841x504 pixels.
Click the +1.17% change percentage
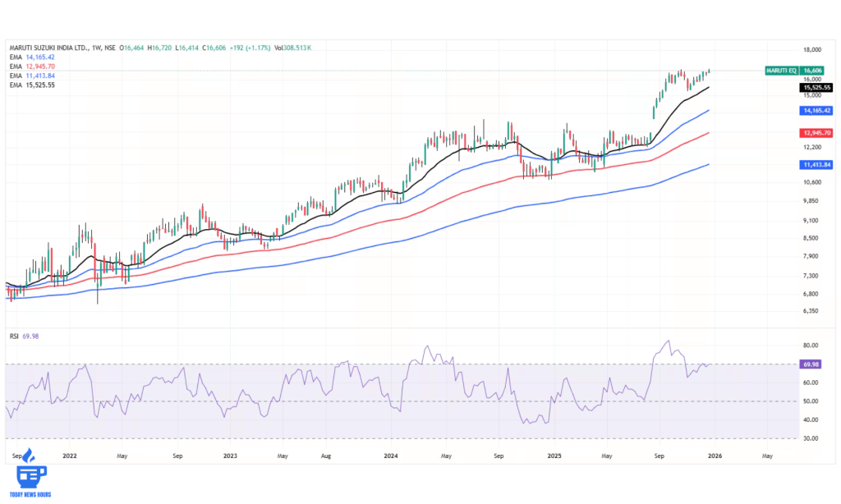tap(259, 48)
